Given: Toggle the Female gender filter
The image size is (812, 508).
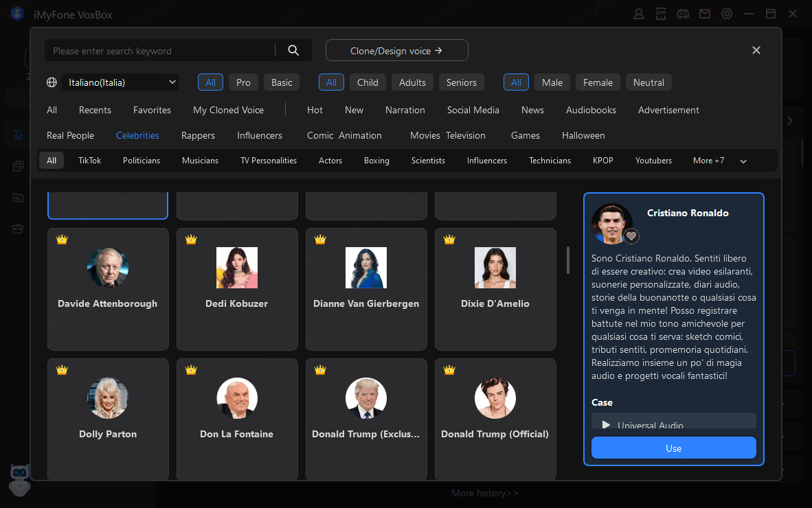Looking at the screenshot, I should [598, 82].
